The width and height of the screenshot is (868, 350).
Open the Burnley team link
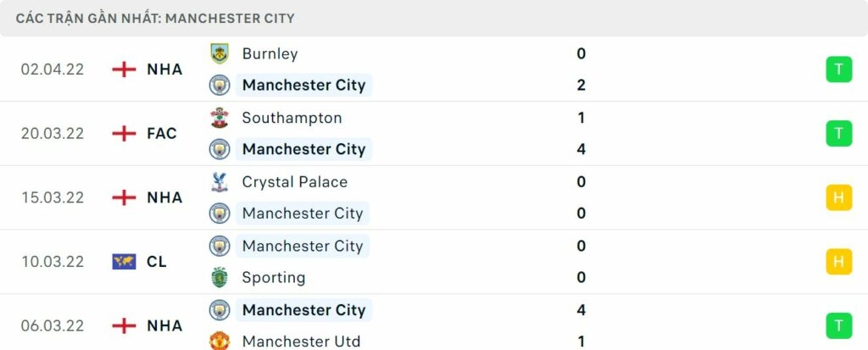270,53
